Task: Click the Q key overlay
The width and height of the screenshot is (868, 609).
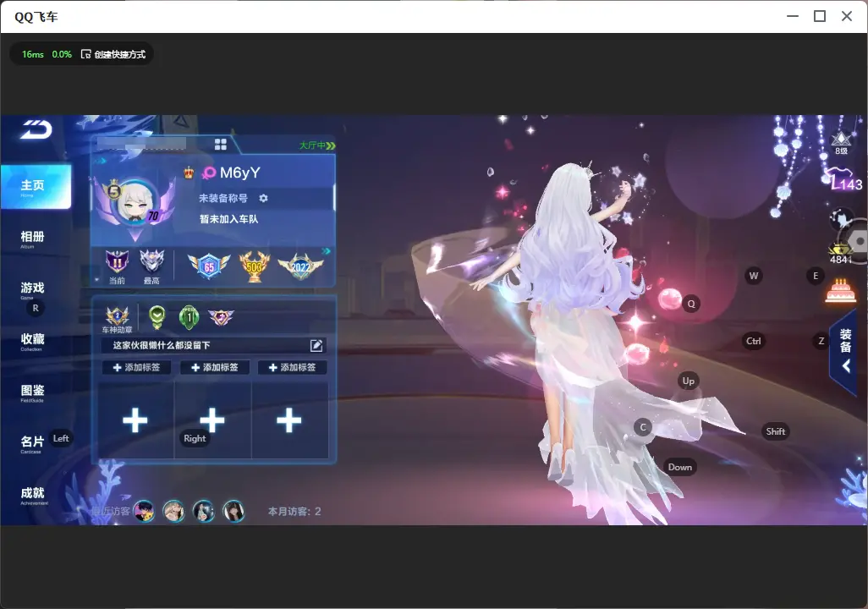Action: (x=691, y=304)
